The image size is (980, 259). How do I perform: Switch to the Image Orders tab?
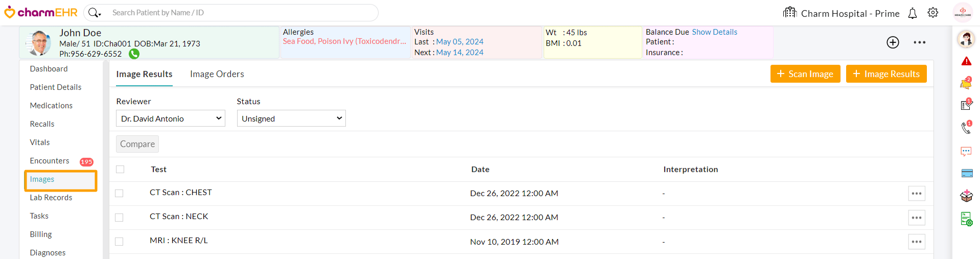tap(217, 74)
